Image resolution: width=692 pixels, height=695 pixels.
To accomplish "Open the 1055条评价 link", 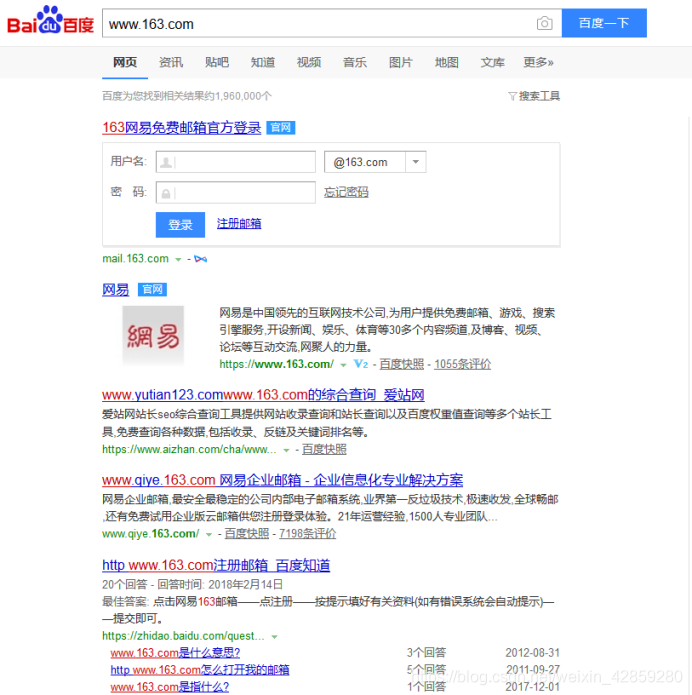I will pyautogui.click(x=462, y=364).
